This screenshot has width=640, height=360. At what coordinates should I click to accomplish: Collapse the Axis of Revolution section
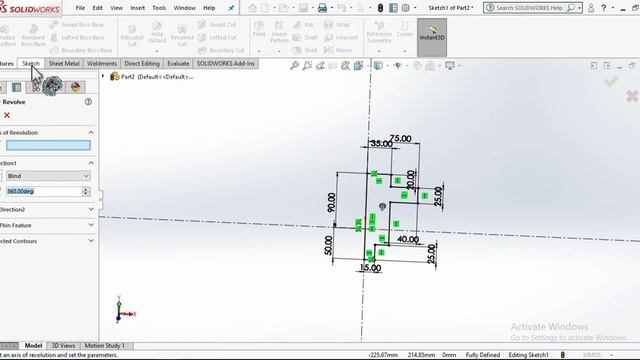point(91,132)
